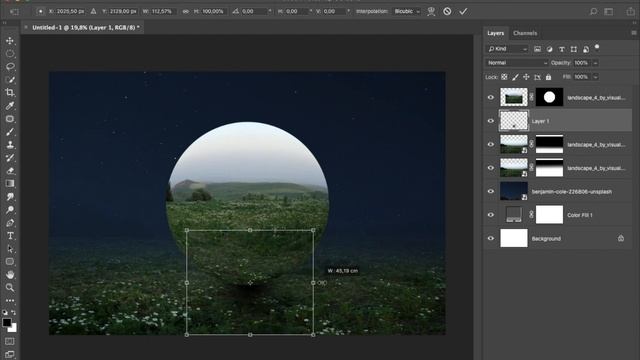Select the Zoom tool
The width and height of the screenshot is (640, 360).
10,288
